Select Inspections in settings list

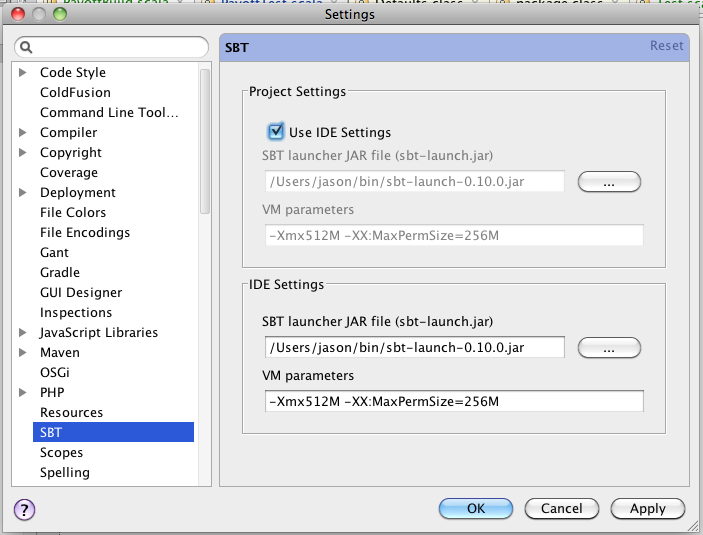pyautogui.click(x=76, y=313)
